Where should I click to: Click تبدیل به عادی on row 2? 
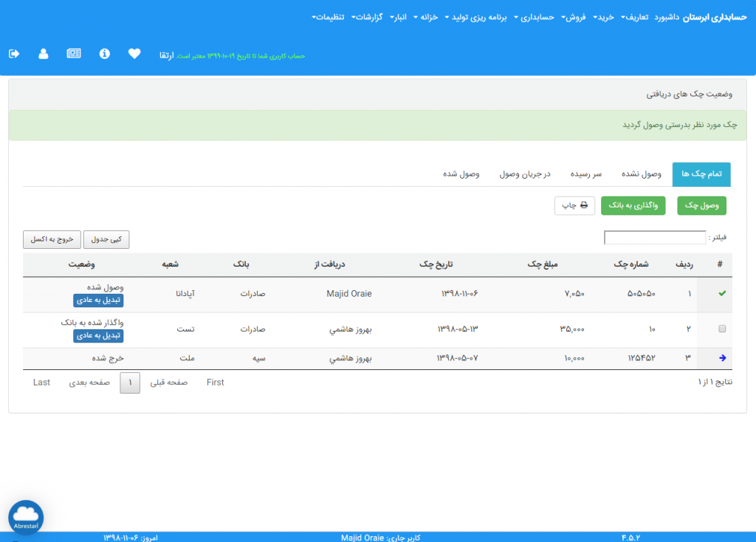point(98,336)
